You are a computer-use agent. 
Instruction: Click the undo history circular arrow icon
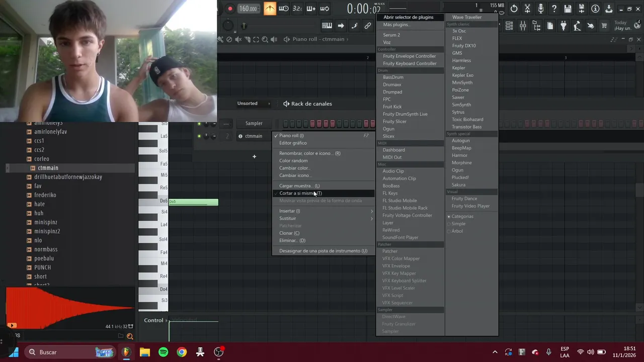[x=514, y=9]
